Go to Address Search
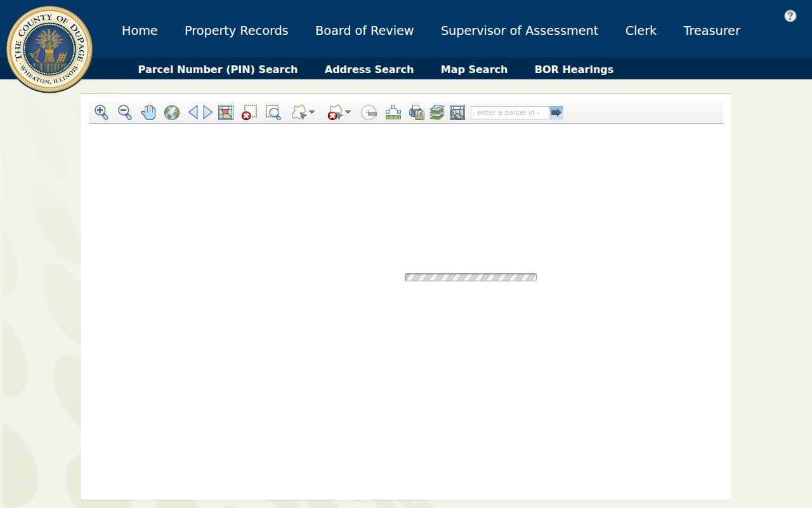812x508 pixels. (369, 69)
